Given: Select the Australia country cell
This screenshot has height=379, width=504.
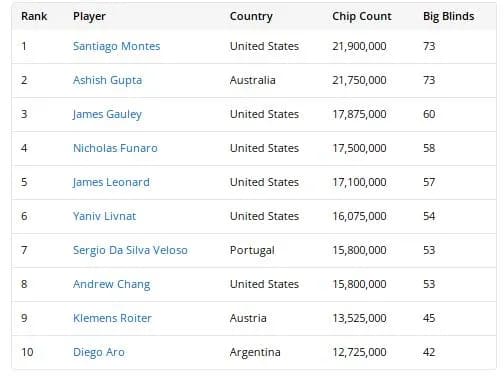Looking at the screenshot, I should (x=252, y=80).
